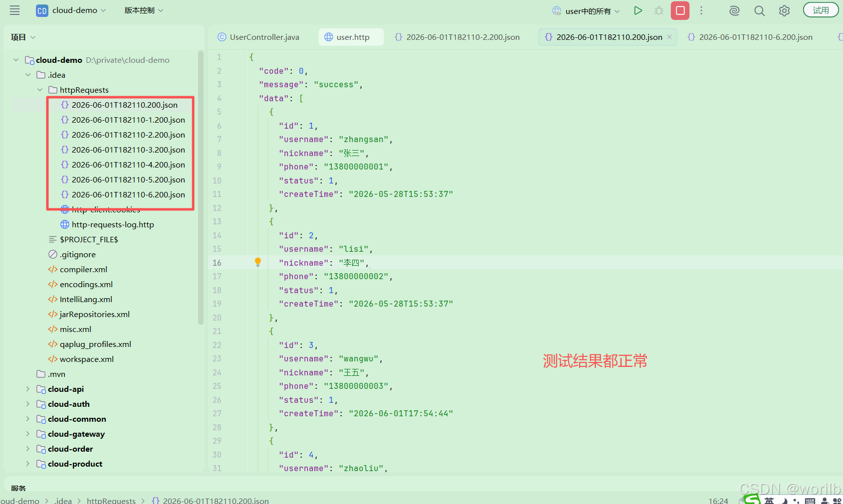Viewport: 843px width, 504px height.
Task: Collapse the httpRequests folder
Action: [x=40, y=90]
